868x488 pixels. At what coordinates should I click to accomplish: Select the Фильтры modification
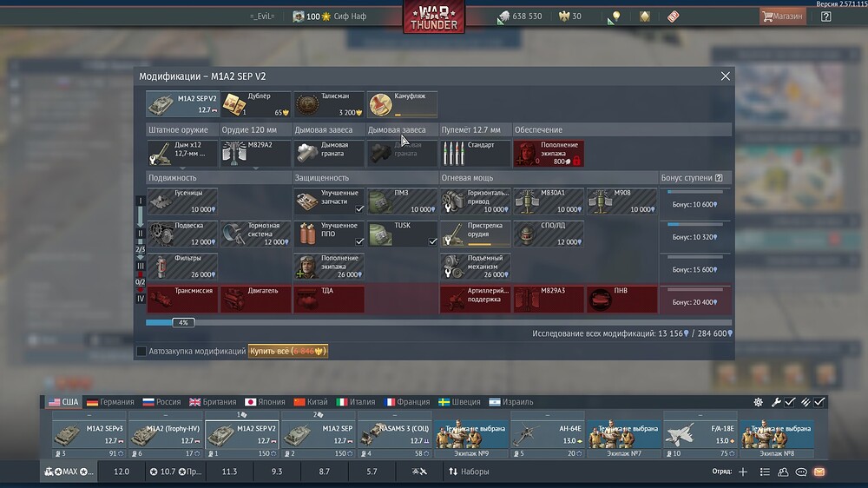182,267
